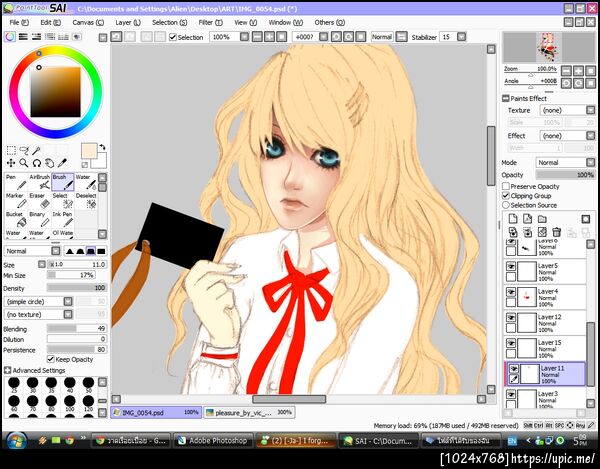Open the layer Mode dropdown
600x469 pixels.
[x=566, y=163]
